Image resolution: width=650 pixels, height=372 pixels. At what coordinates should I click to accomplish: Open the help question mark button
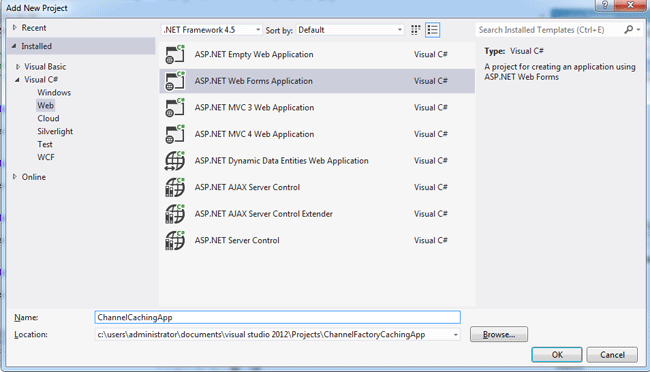(x=605, y=5)
